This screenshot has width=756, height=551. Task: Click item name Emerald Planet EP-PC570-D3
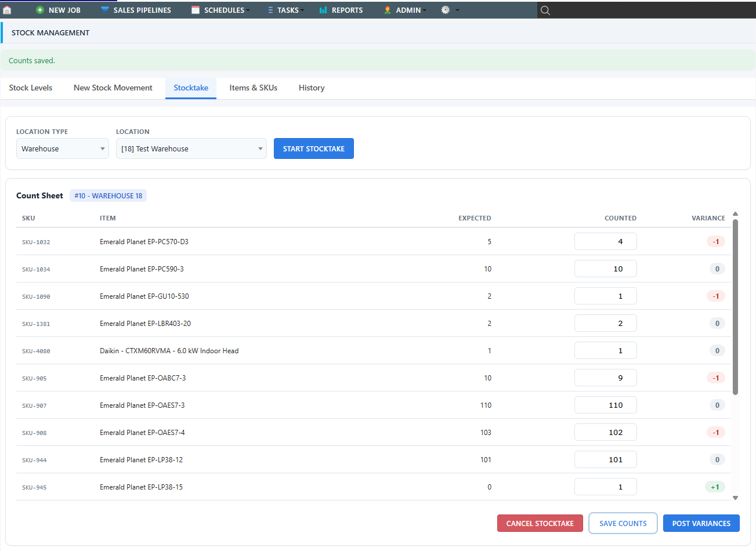click(144, 241)
